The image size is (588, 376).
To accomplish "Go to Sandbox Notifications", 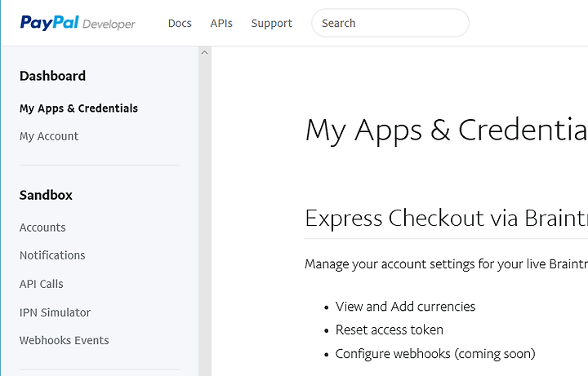I will (52, 255).
